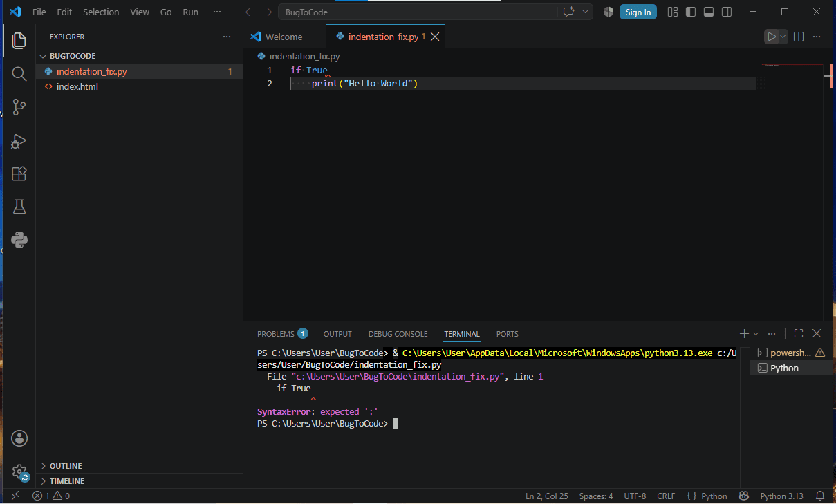Show more menu items ellipsis in title bar
The height and width of the screenshot is (504, 836).
[218, 12]
